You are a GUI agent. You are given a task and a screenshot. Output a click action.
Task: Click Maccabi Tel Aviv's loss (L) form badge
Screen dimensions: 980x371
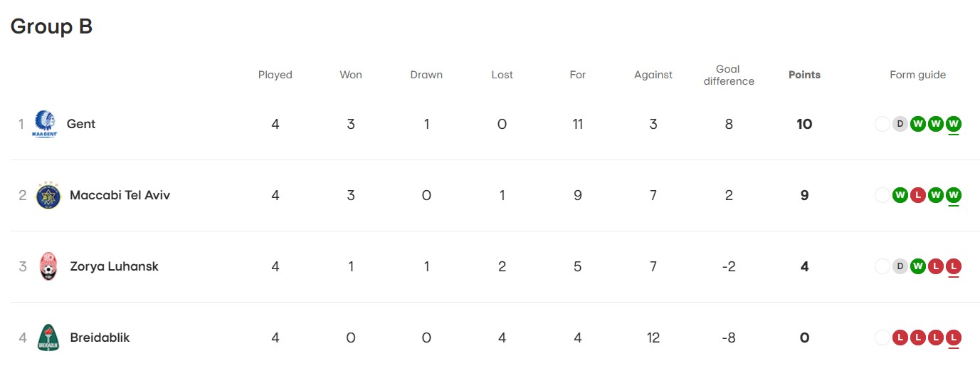click(918, 195)
